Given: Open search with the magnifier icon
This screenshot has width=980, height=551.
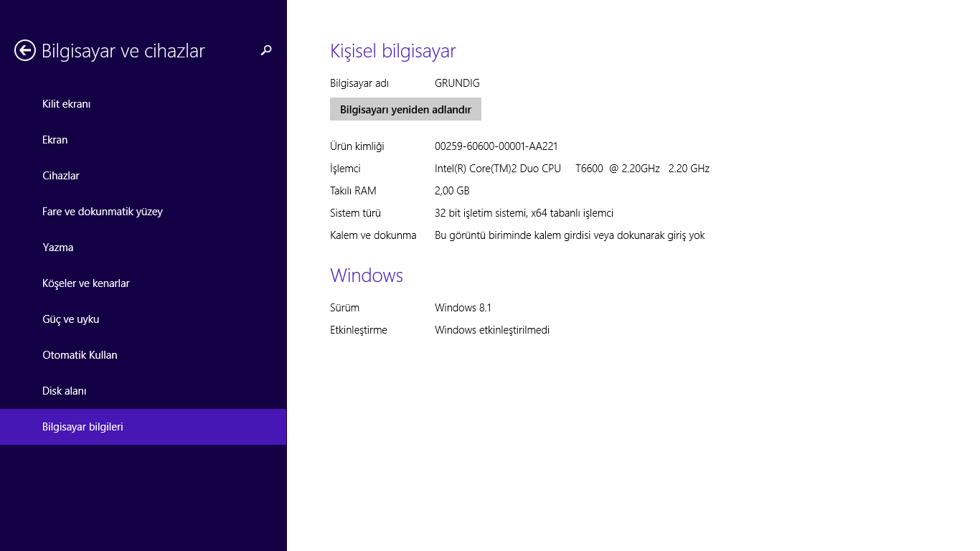Looking at the screenshot, I should point(266,50).
